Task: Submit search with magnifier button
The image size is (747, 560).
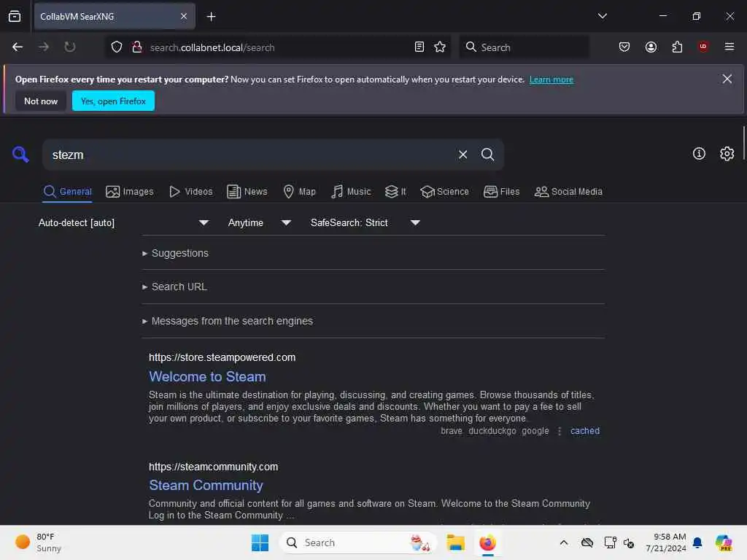Action: [488, 155]
